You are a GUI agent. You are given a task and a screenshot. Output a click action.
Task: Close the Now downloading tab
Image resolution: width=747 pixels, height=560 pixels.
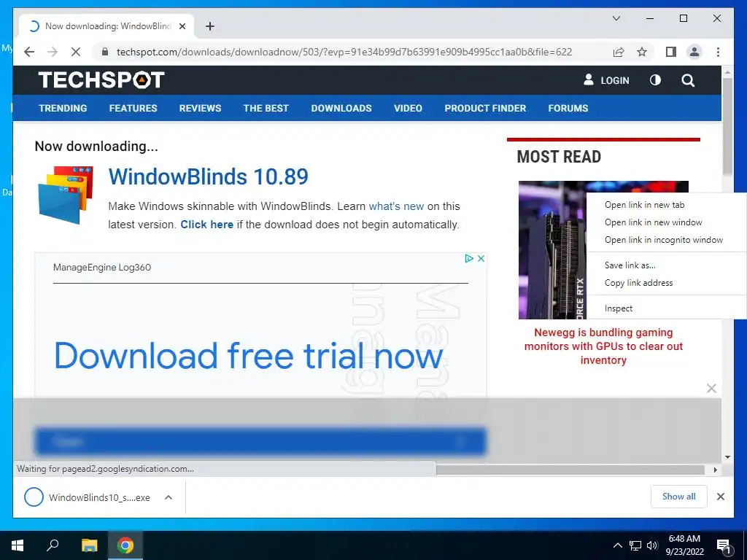pos(182,26)
